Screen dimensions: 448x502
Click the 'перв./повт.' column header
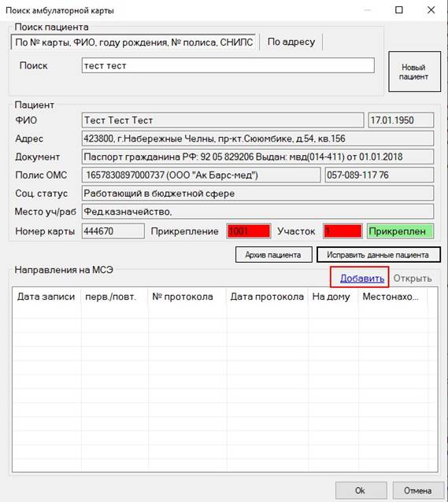pos(114,297)
